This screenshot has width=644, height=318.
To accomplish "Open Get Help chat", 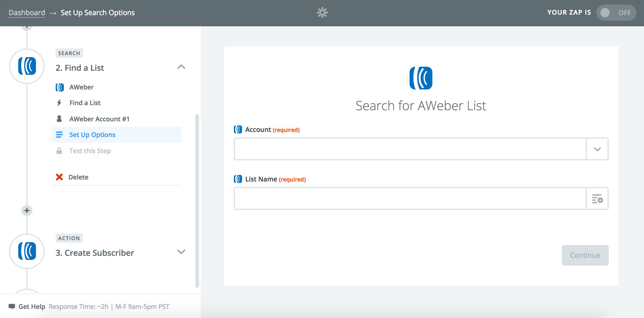I will point(32,307).
